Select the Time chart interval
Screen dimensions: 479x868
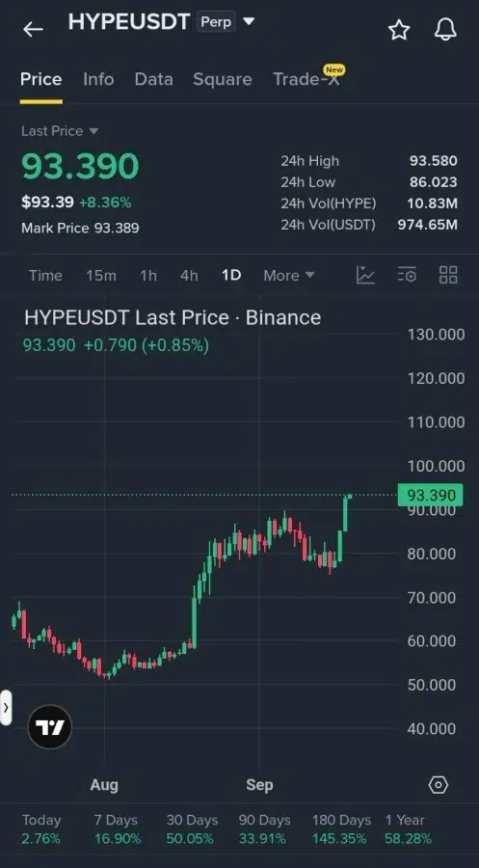click(45, 275)
